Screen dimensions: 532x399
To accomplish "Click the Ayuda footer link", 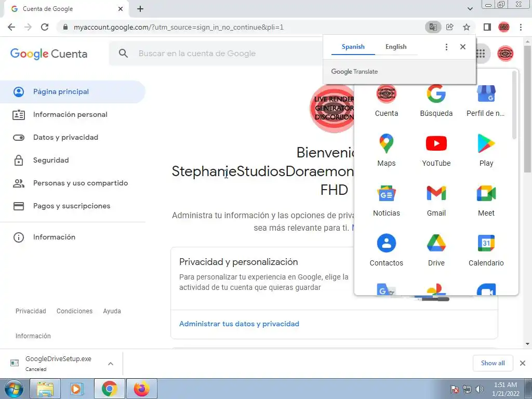I will click(x=112, y=311).
